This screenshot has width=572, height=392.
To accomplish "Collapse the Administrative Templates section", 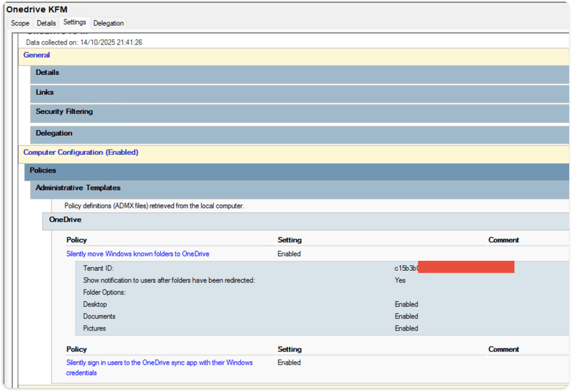I will (x=78, y=188).
